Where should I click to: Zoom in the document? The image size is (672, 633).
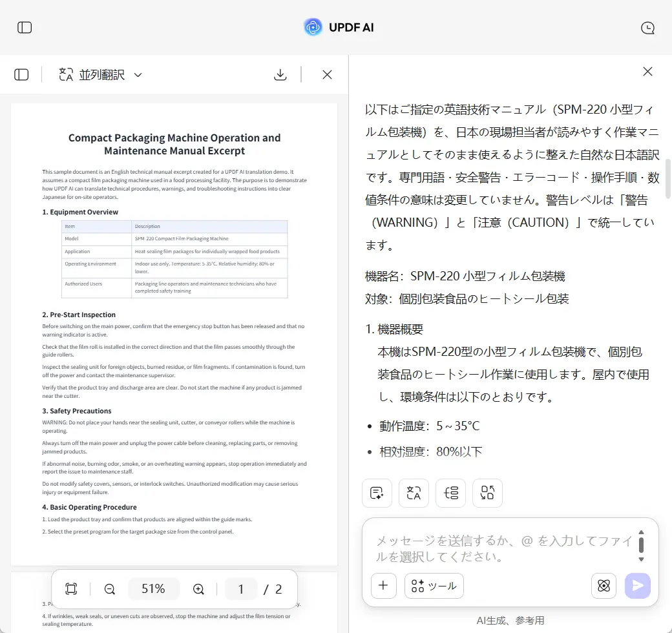click(x=198, y=589)
